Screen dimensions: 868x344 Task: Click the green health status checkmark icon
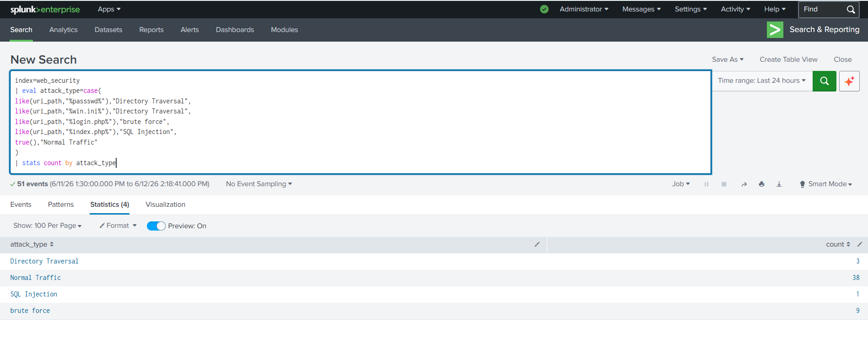pyautogui.click(x=544, y=9)
